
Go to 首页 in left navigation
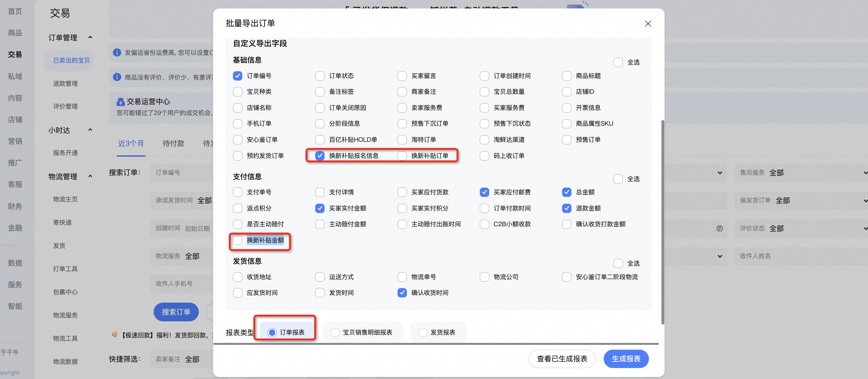[x=15, y=11]
